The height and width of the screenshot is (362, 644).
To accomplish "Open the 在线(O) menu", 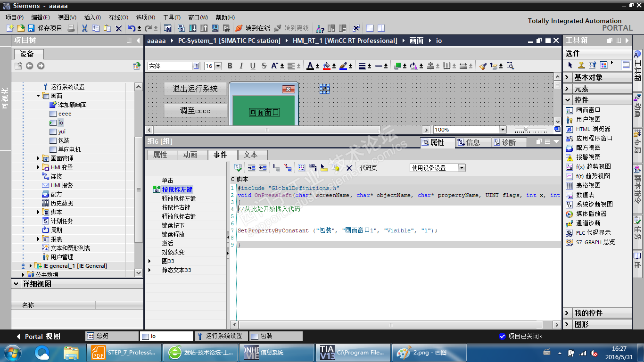I will click(118, 17).
